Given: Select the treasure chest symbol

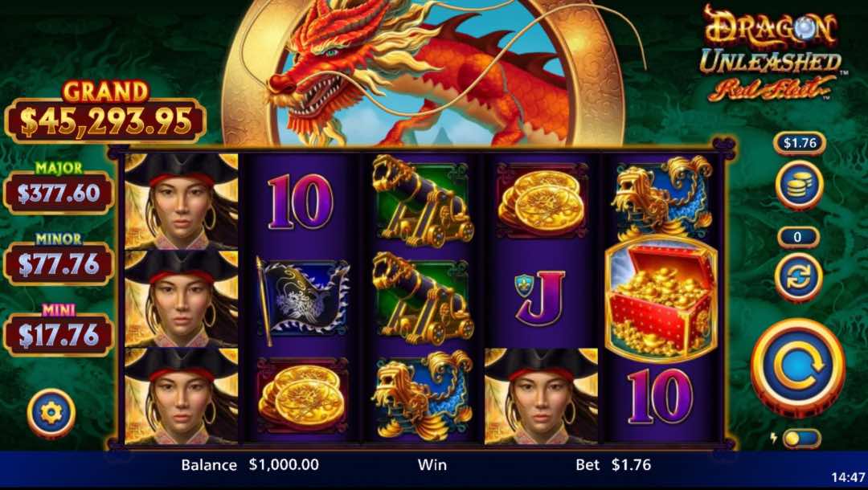Looking at the screenshot, I should 661,299.
